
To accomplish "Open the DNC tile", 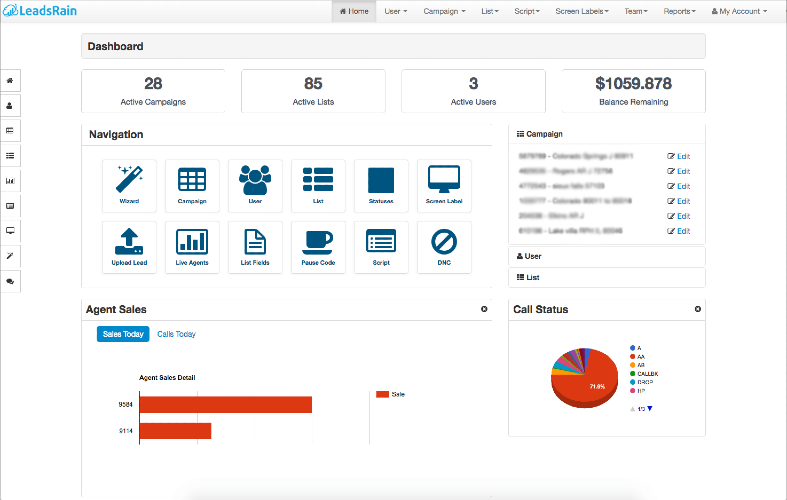I will [444, 247].
